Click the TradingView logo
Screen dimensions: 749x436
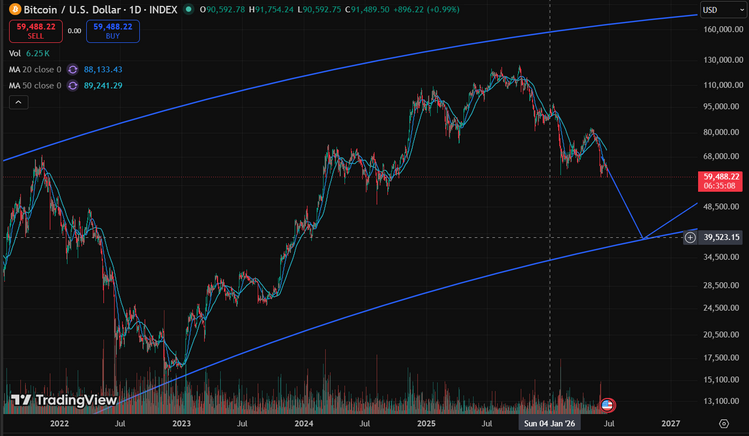(x=64, y=400)
